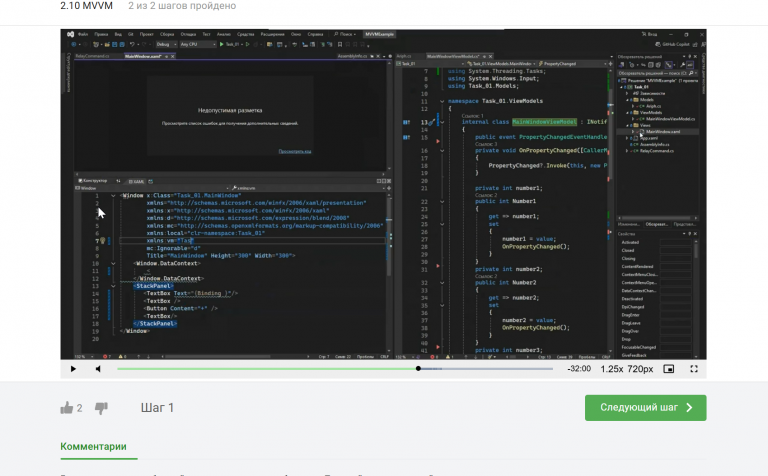This screenshot has height=476, width=768.
Task: Open the Тест menu
Action: 207,34
